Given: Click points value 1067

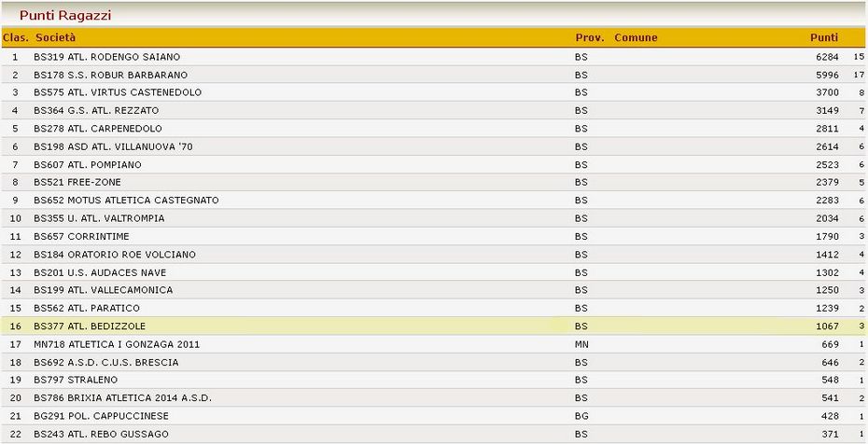Looking at the screenshot, I should click(827, 326).
